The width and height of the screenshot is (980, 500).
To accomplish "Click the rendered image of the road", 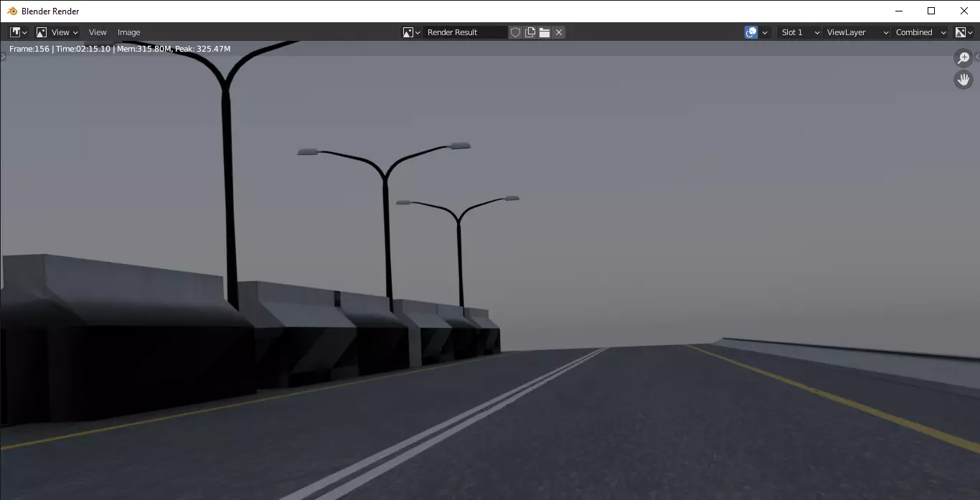I will 490,270.
